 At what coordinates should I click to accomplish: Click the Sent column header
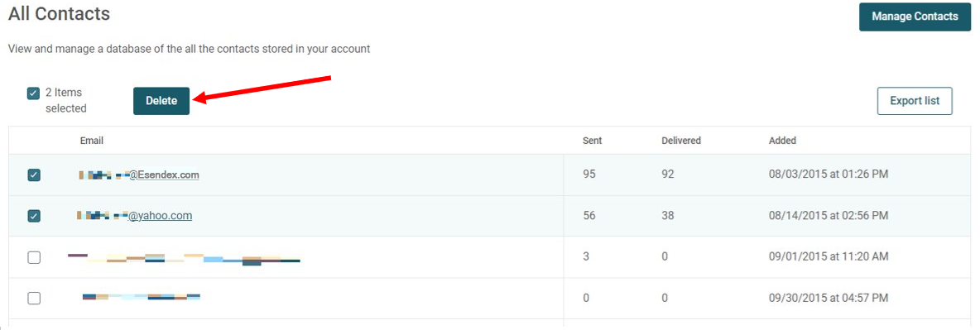point(592,141)
